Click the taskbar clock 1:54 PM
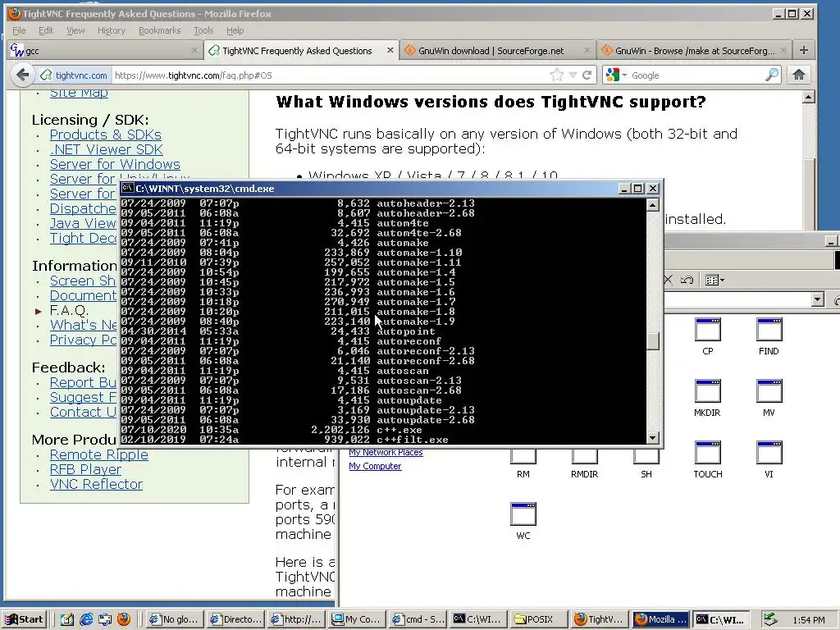 (809, 620)
